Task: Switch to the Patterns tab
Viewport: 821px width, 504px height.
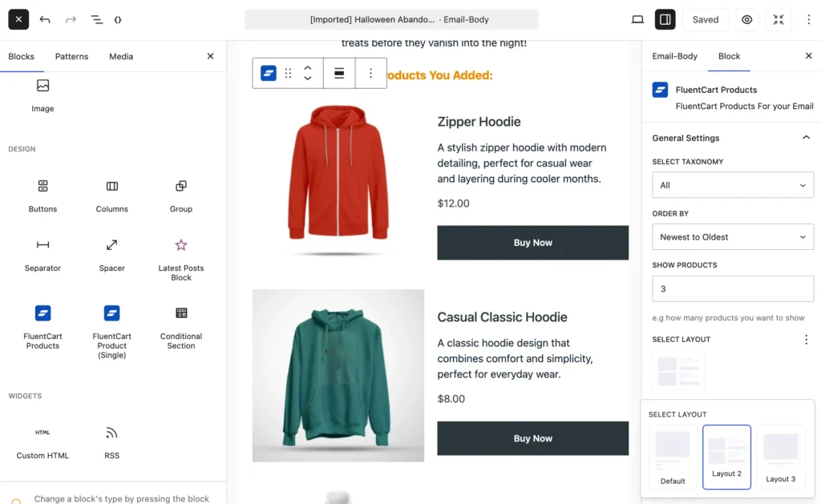Action: tap(71, 57)
